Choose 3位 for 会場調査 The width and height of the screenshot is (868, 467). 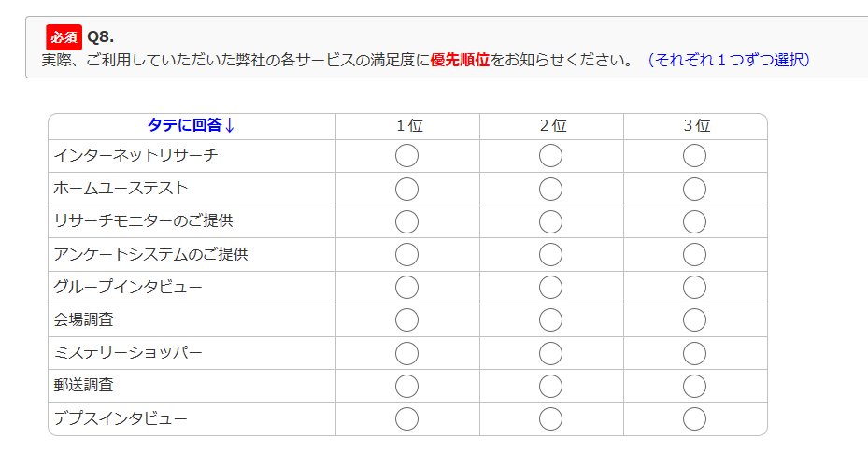point(694,319)
